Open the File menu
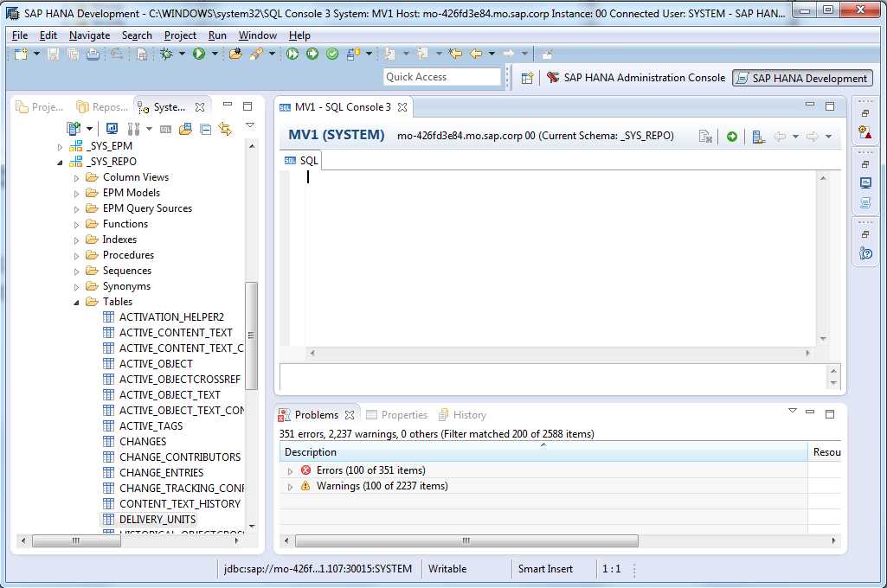This screenshot has height=588, width=887. (x=20, y=35)
